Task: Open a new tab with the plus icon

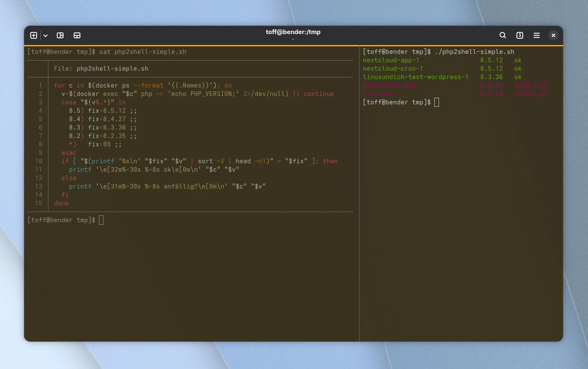Action: click(x=34, y=35)
